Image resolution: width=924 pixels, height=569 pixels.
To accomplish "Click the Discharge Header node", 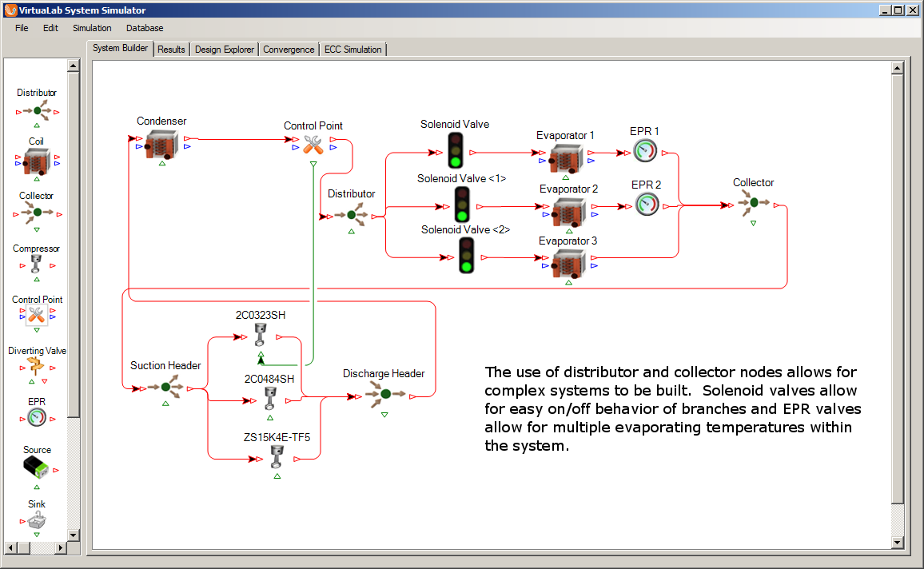I will 384,394.
